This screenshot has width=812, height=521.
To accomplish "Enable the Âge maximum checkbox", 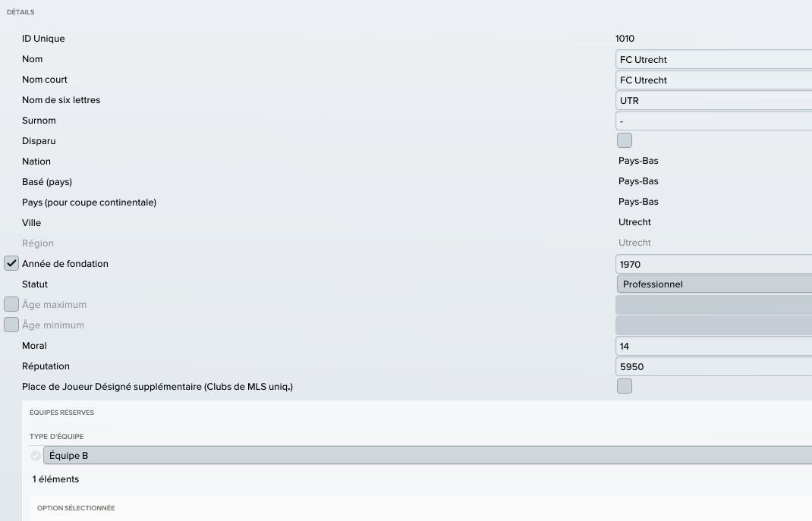I will (11, 304).
